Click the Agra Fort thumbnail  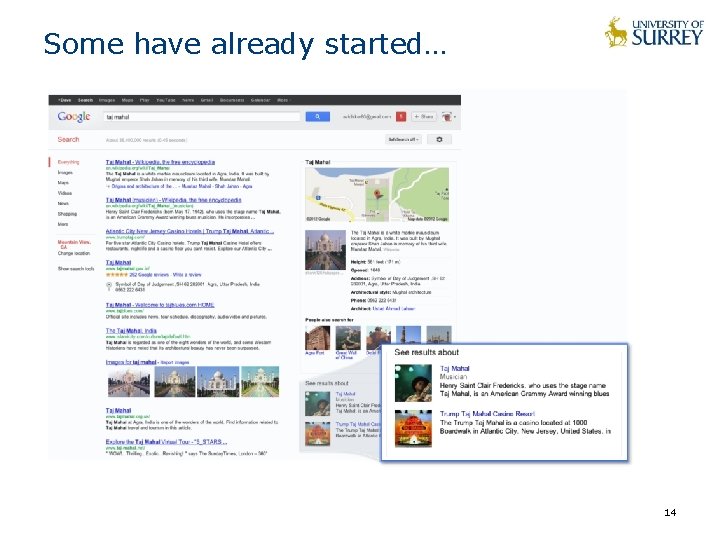pyautogui.click(x=317, y=338)
